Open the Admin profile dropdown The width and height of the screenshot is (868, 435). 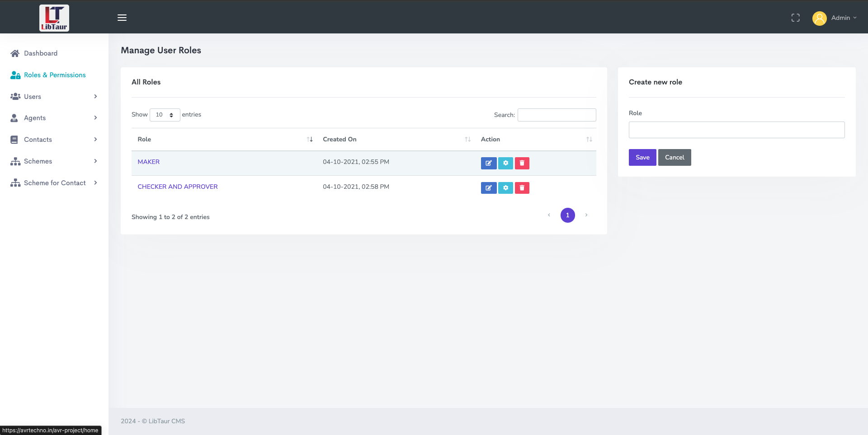[835, 18]
